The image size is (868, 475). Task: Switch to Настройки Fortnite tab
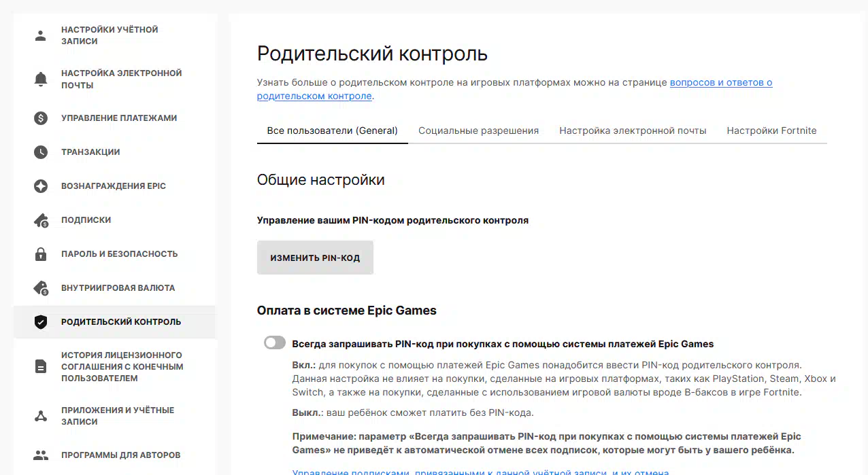coord(771,130)
